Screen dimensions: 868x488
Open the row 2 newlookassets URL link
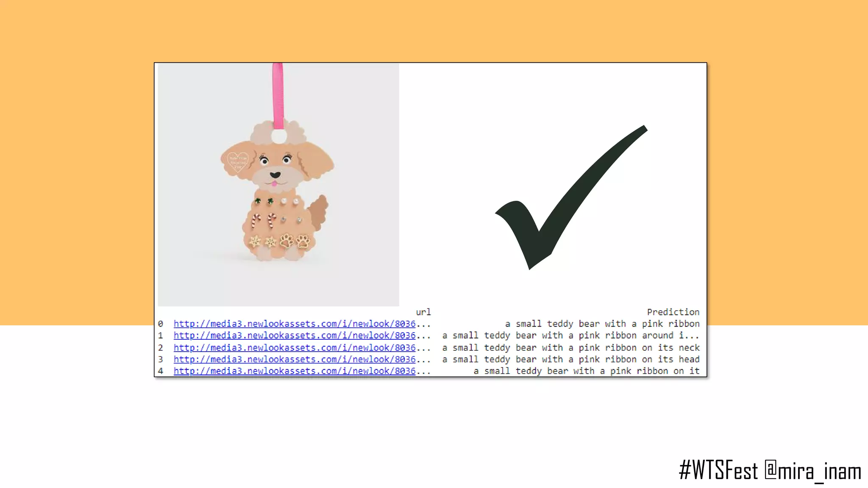[x=294, y=347]
